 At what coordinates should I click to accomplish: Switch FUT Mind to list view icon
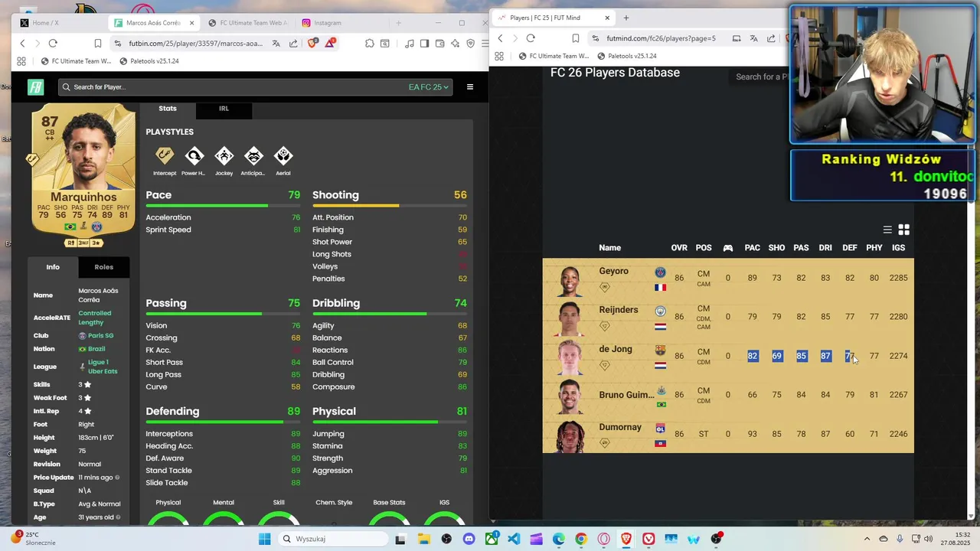click(x=887, y=230)
